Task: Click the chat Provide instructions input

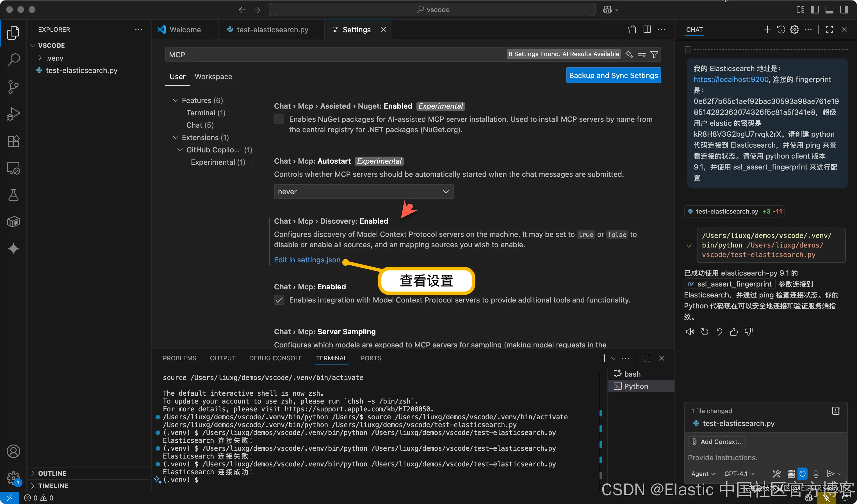Action: (765, 457)
